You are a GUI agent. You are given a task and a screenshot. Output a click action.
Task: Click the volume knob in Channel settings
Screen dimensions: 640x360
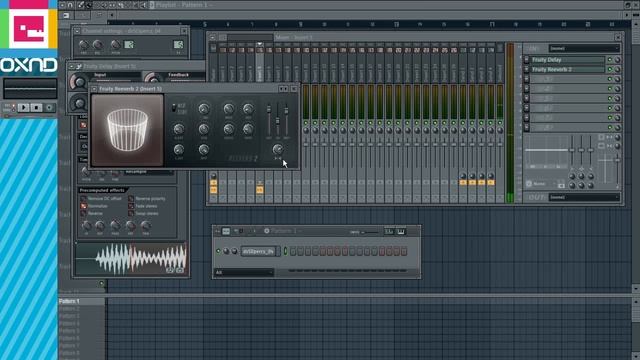(98, 45)
